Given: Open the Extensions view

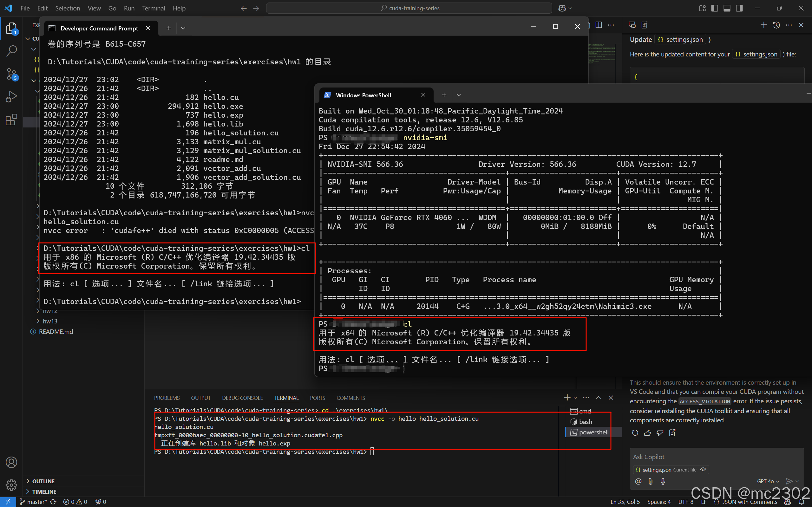Looking at the screenshot, I should pos(11,120).
